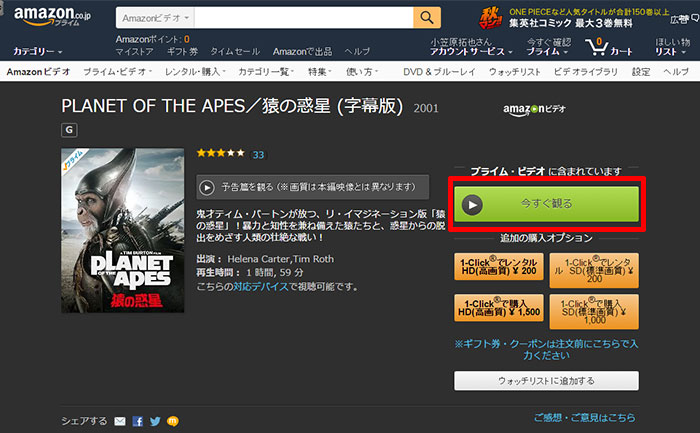Screen dimensions: 700x433
Task: Open the Amazonビデオ search category dropdown
Action: (x=155, y=18)
